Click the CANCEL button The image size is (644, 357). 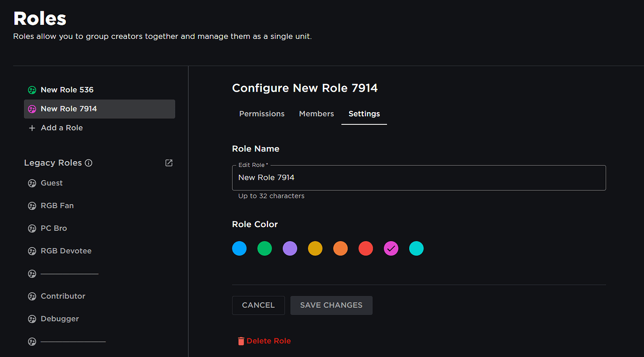258,305
